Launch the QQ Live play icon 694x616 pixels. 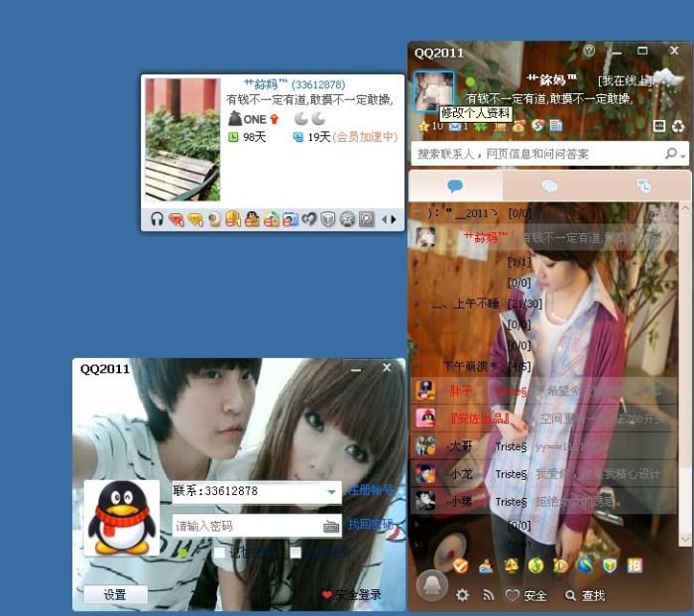click(x=560, y=565)
